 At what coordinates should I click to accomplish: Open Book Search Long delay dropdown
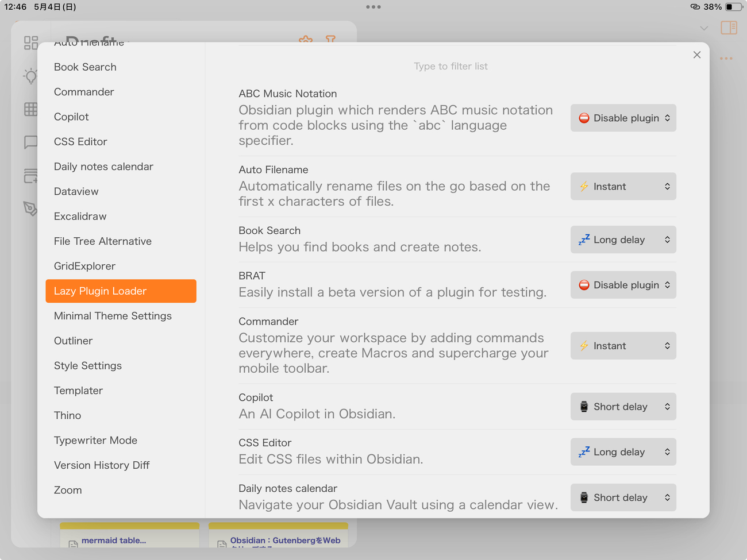click(x=623, y=240)
